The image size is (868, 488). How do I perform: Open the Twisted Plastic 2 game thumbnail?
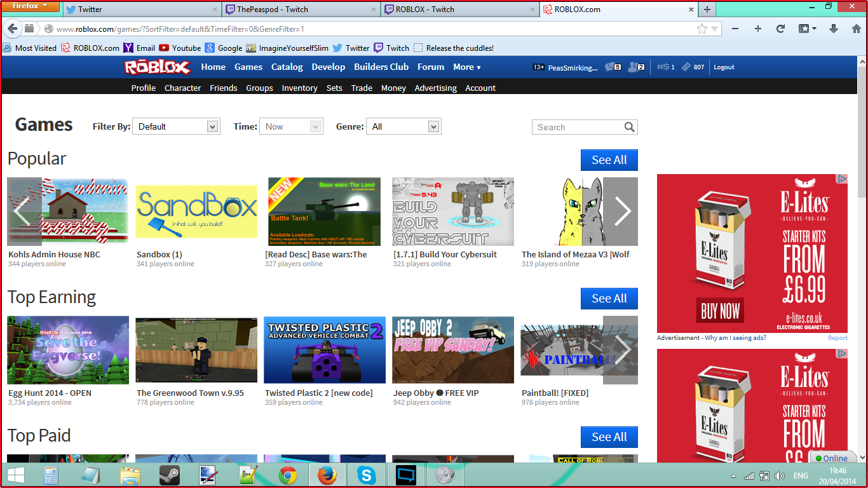pyautogui.click(x=325, y=350)
